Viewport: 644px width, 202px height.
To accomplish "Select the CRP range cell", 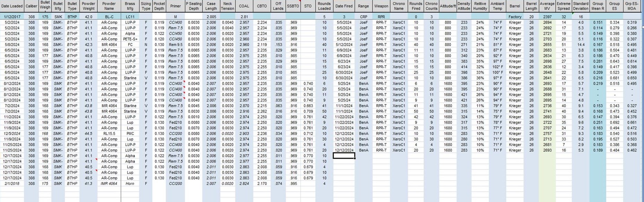I will click(x=363, y=17).
